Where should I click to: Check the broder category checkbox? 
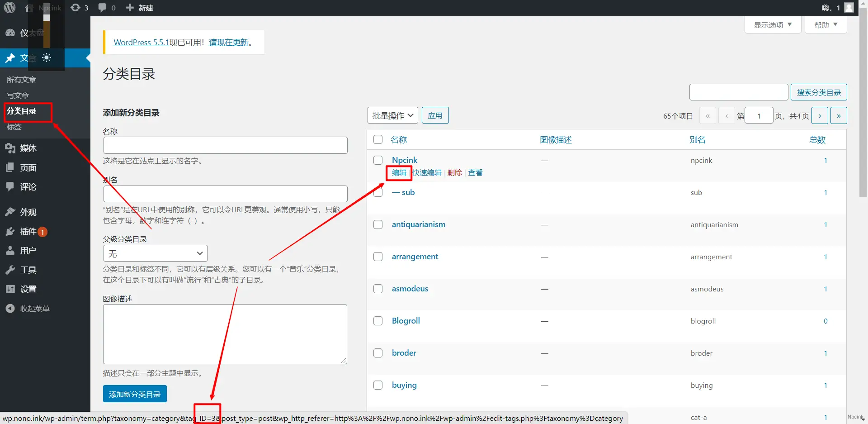click(378, 353)
